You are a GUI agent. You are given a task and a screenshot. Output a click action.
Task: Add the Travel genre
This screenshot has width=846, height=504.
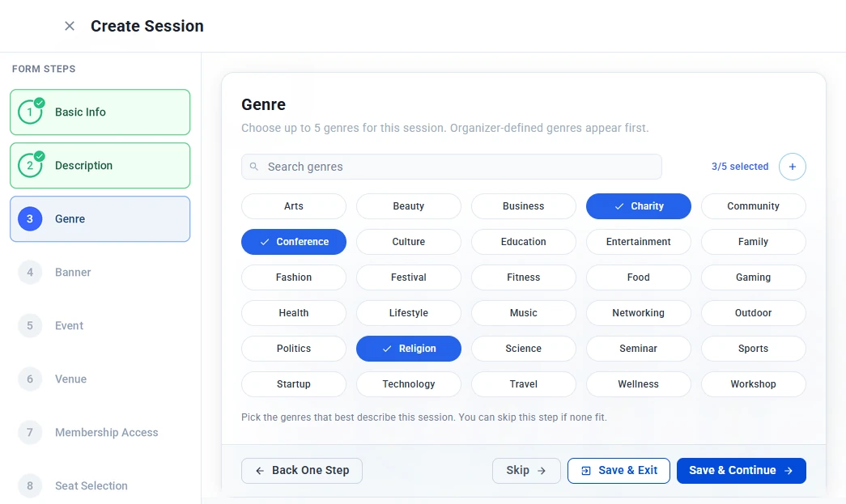coord(523,383)
